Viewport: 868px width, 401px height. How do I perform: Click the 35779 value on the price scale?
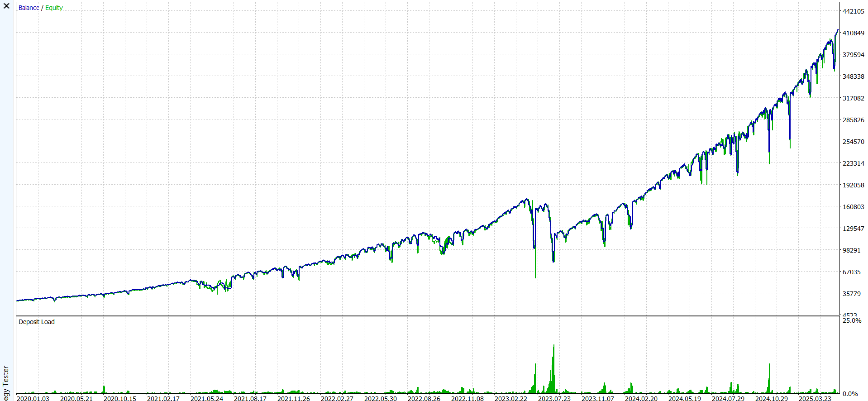pyautogui.click(x=851, y=294)
